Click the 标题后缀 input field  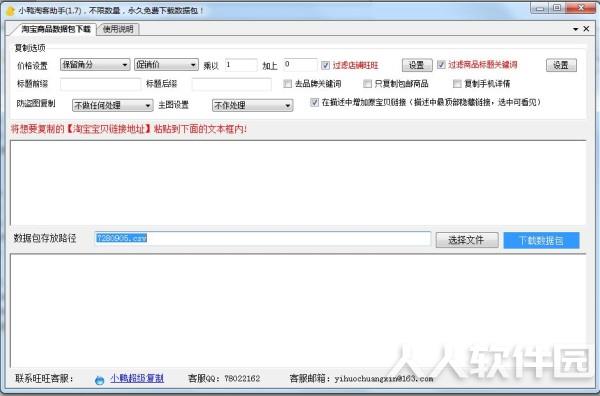[x=232, y=84]
